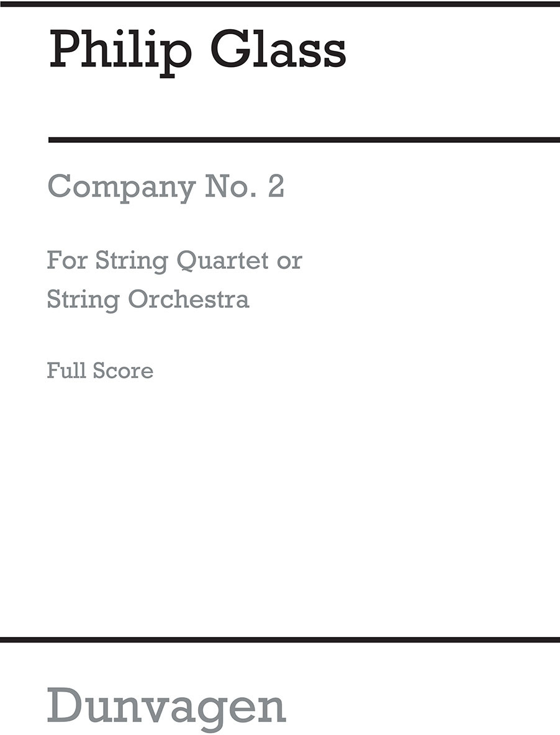Select the String Orchestra text line
560x735 pixels.
tap(148, 299)
